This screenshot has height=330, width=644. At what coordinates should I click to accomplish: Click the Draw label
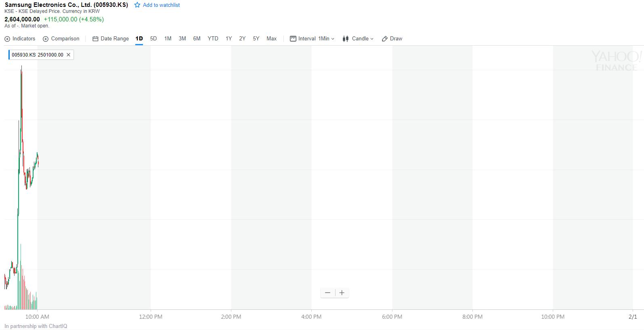396,39
